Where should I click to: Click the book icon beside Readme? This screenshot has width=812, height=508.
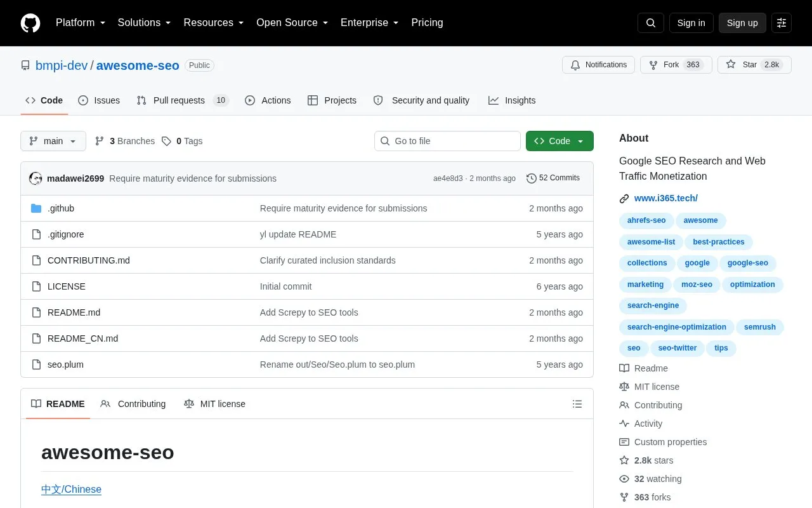coord(624,368)
